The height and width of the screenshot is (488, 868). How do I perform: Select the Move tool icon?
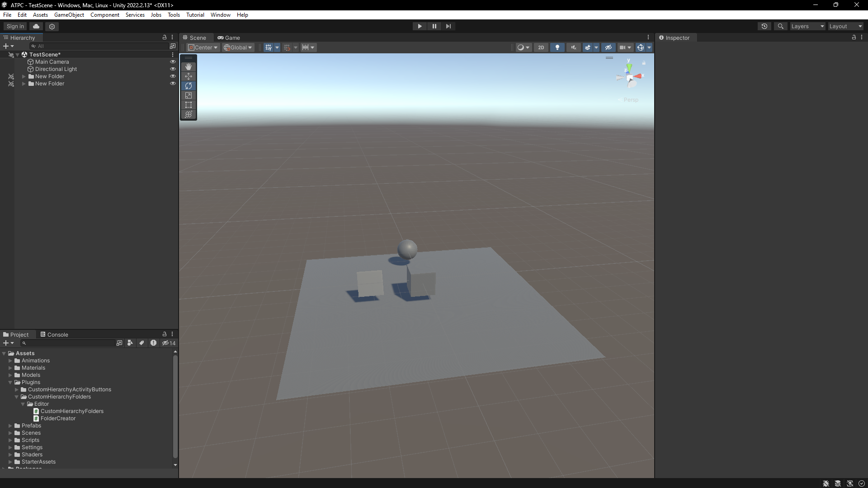pos(189,75)
